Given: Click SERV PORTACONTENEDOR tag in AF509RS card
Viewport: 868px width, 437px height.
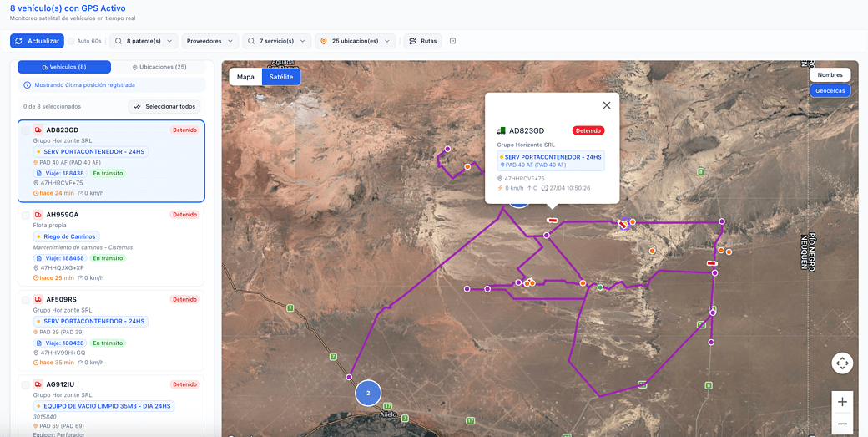Looking at the screenshot, I should (91, 321).
